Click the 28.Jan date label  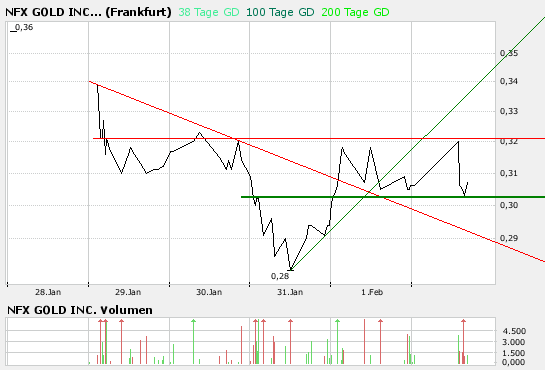[x=48, y=292]
